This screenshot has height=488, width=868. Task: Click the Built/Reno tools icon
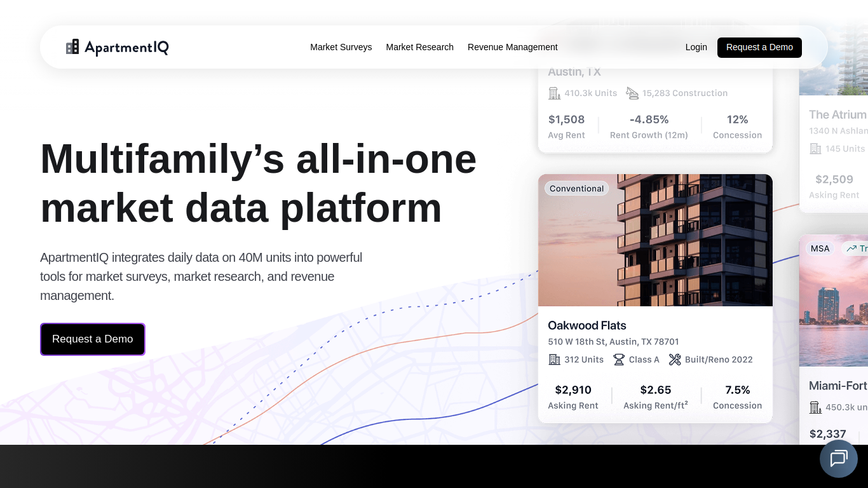[x=675, y=360]
